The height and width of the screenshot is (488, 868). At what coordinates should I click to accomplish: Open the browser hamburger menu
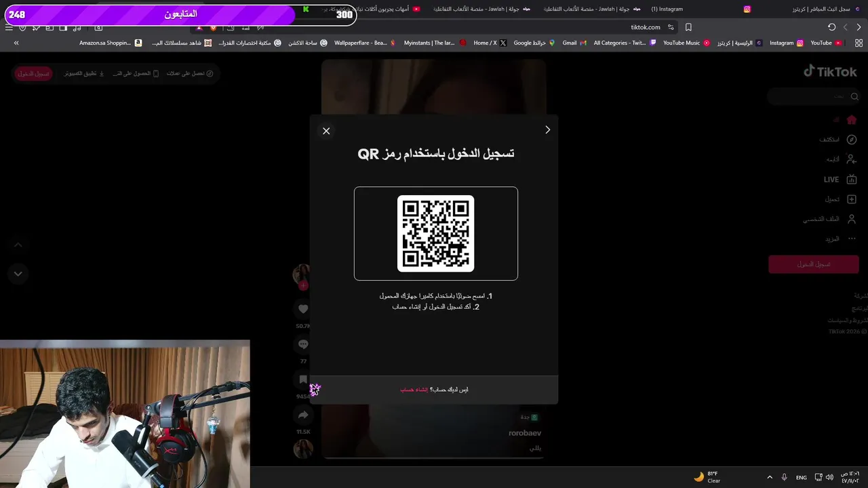[x=9, y=27]
